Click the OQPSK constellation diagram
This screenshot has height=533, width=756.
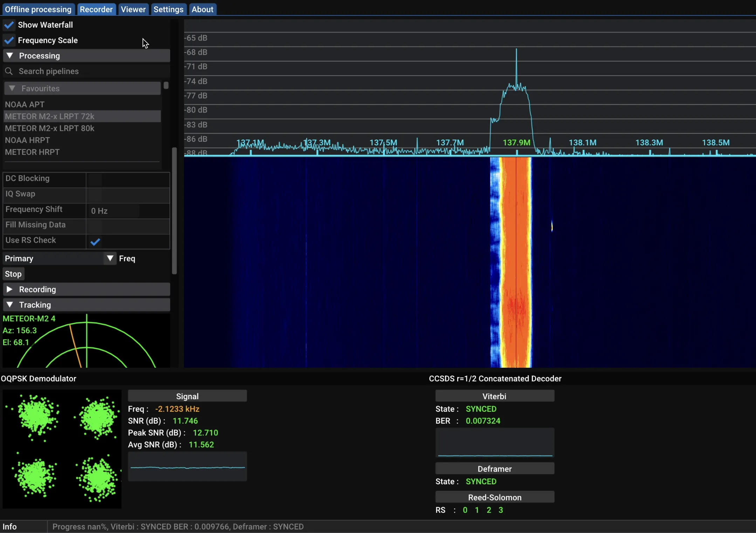click(62, 449)
